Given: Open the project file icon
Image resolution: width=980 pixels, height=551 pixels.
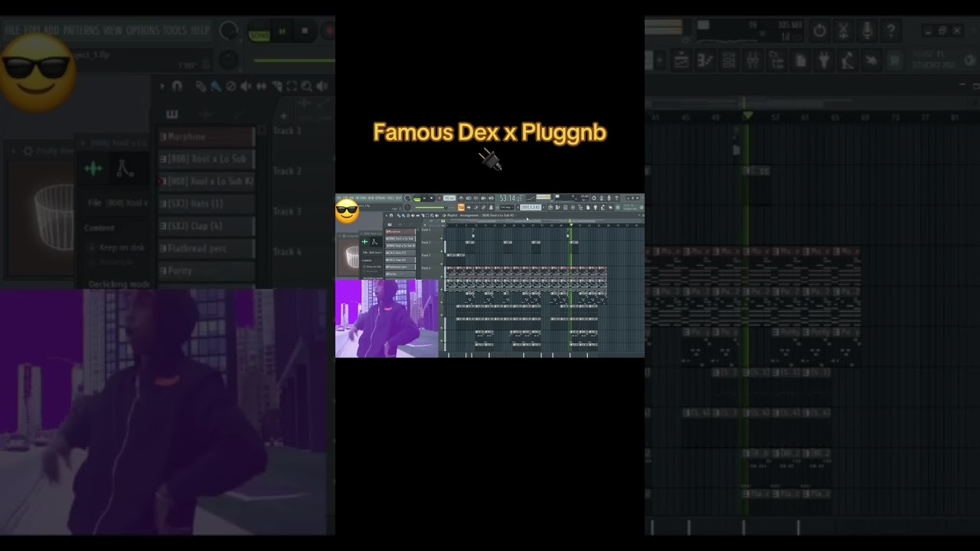Looking at the screenshot, I should [588, 207].
